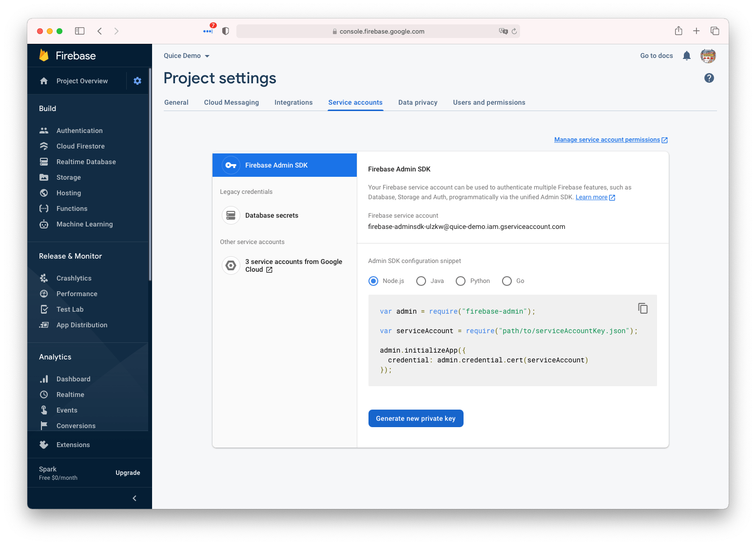Open Test Lab in the sidebar
The height and width of the screenshot is (545, 756).
[70, 309]
